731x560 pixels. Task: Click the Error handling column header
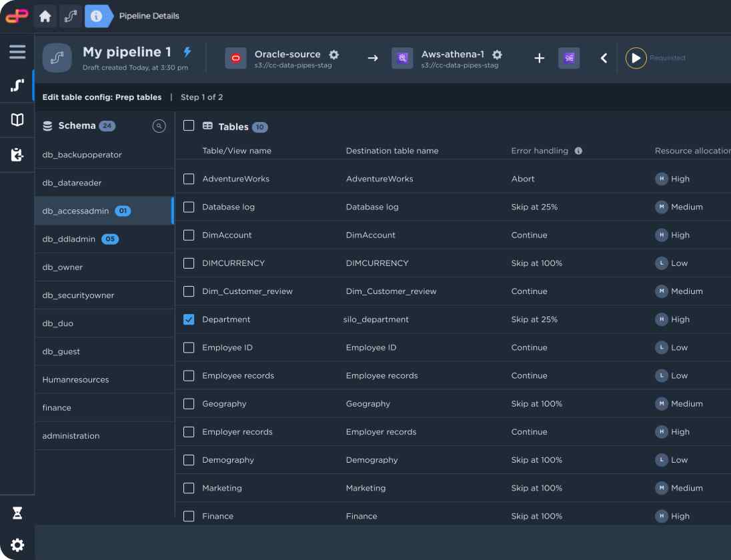click(540, 151)
